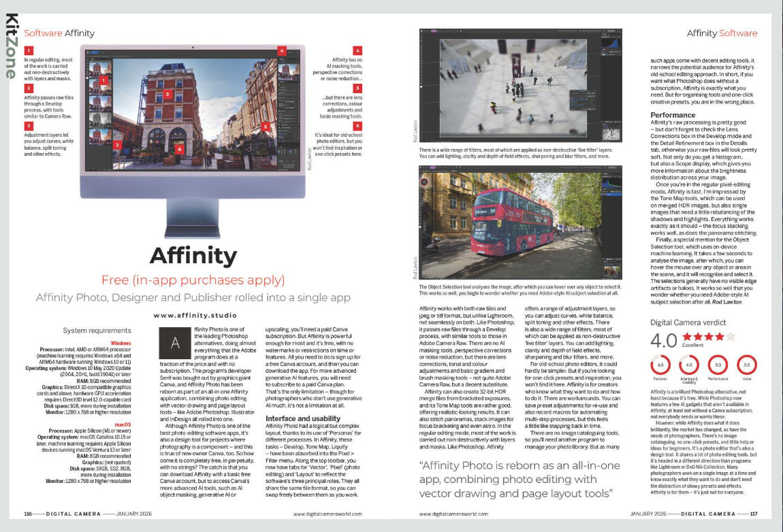Click the red callout marker numbered 6 on the building
Viewport: 783px width, 532px height.
[x=180, y=149]
